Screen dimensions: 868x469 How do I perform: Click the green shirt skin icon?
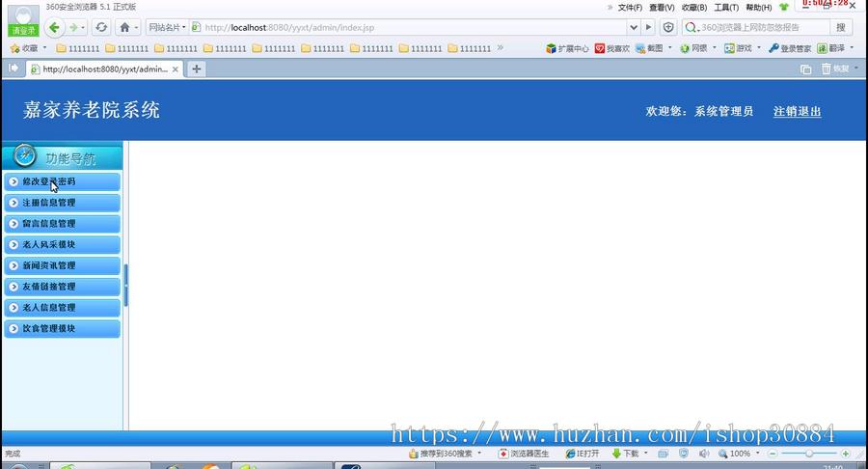pyautogui.click(x=784, y=7)
